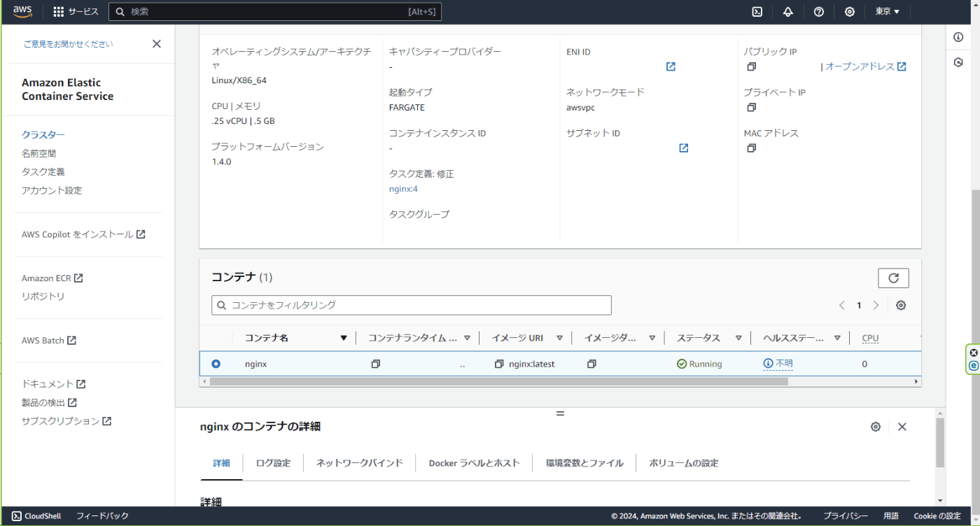Focus the AWS top search box

point(275,12)
